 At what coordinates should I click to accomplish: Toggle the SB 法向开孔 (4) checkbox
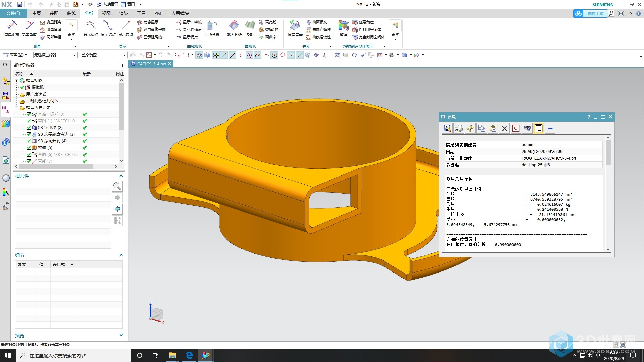tap(29, 141)
